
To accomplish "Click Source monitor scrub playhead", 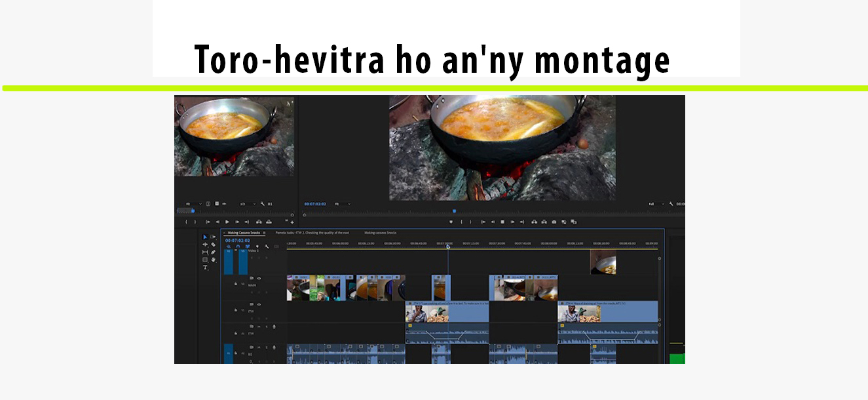I will click(x=193, y=211).
